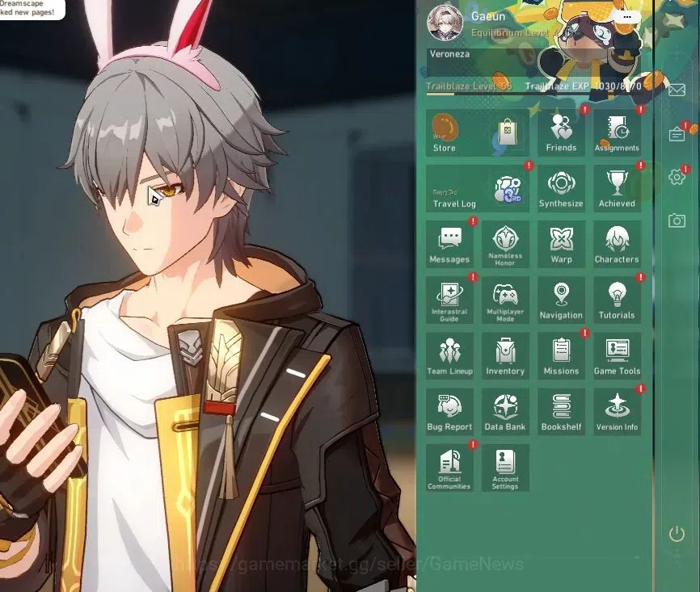Open the sidebar box icon below the mail icon
This screenshot has width=700, height=592.
pos(677,134)
